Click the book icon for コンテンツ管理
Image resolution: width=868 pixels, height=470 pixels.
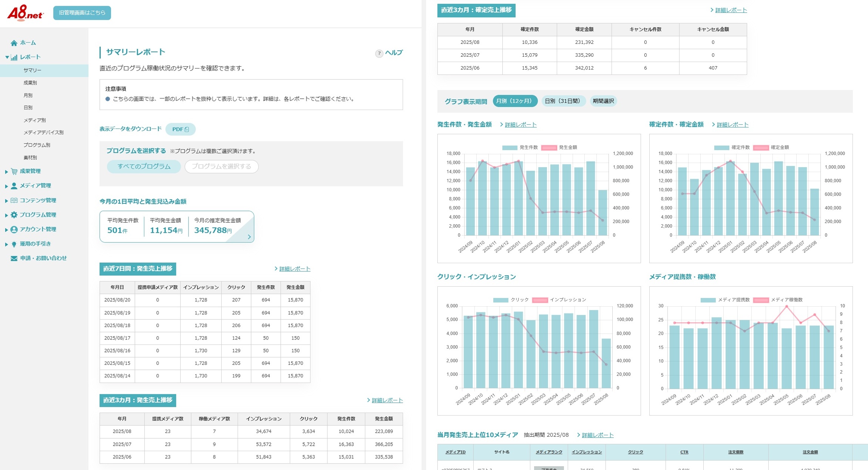[14, 200]
